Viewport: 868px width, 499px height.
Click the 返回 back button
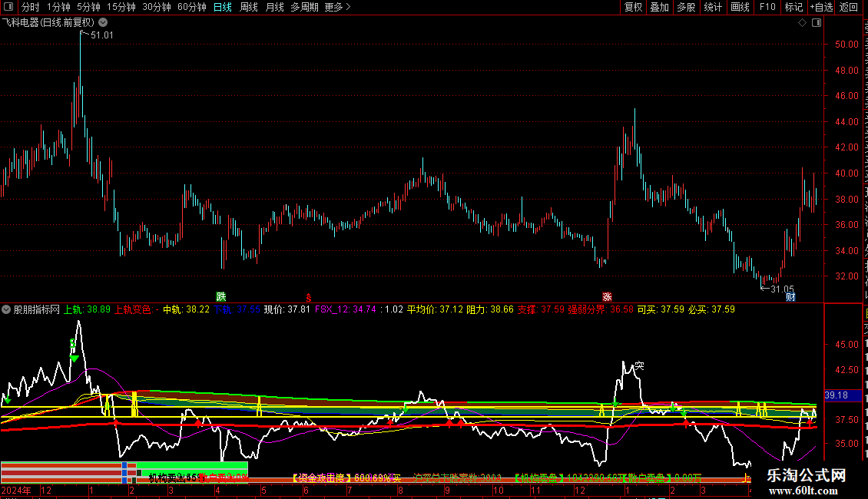[x=848, y=7]
